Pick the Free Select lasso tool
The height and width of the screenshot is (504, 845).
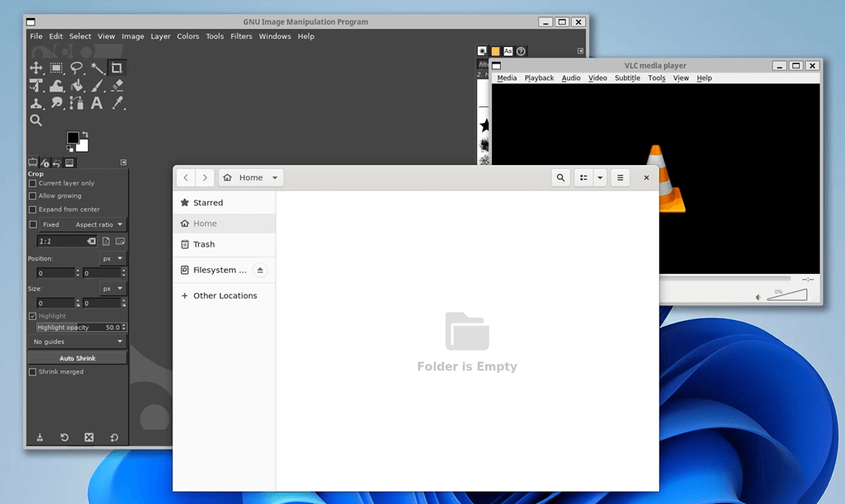coord(77,68)
